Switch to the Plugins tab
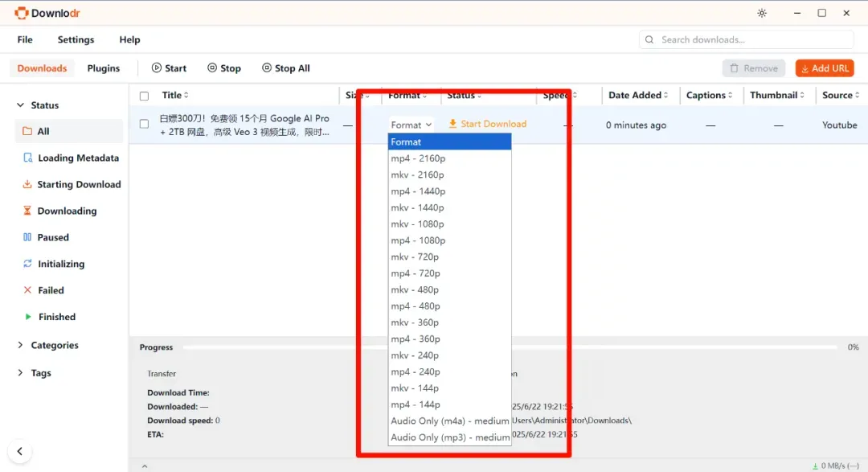868x472 pixels. click(104, 68)
